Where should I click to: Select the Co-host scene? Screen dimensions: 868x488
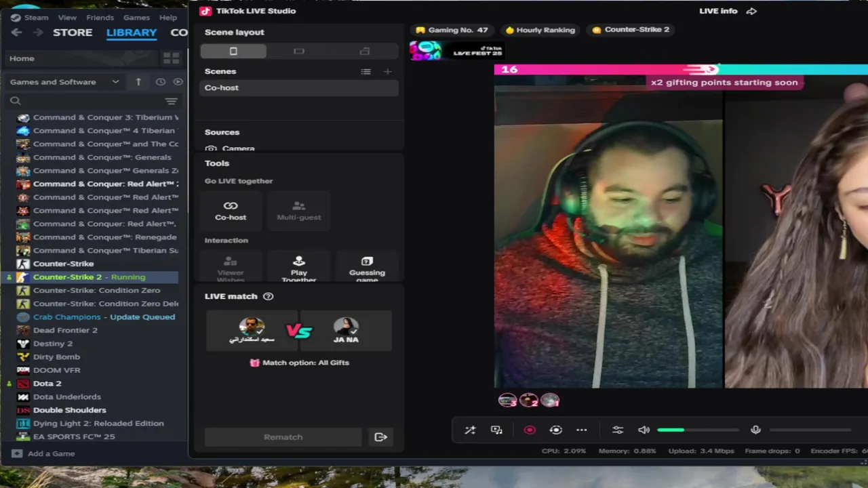[x=299, y=87]
